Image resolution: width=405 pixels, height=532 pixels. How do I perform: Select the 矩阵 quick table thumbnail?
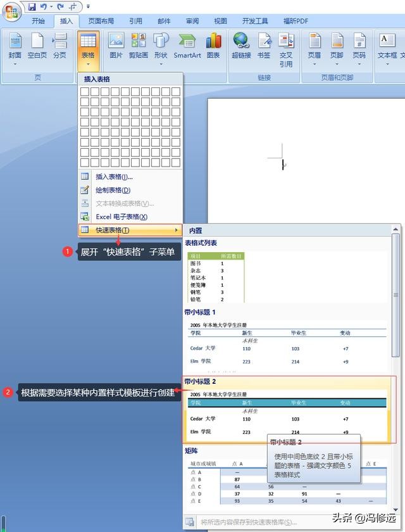click(x=287, y=482)
